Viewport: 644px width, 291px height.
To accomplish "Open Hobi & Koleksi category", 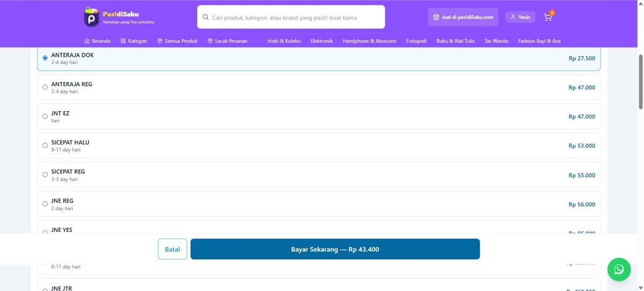I will click(284, 41).
